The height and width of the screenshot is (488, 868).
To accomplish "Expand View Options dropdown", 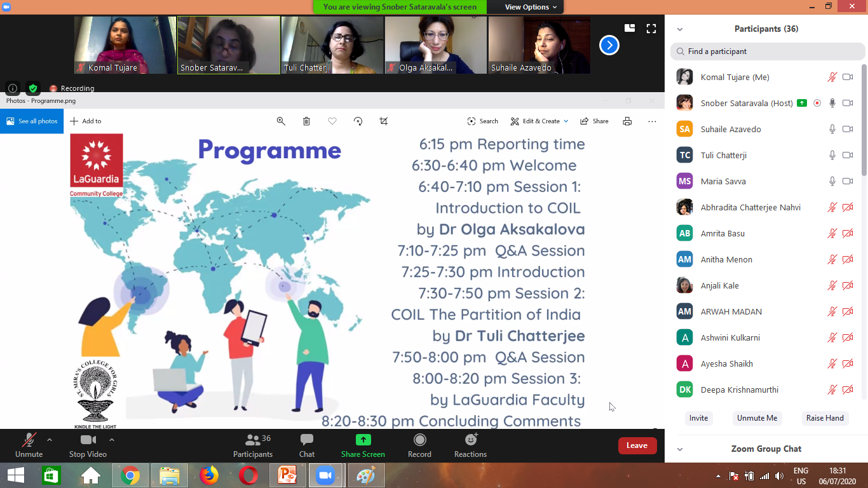I will coord(531,7).
